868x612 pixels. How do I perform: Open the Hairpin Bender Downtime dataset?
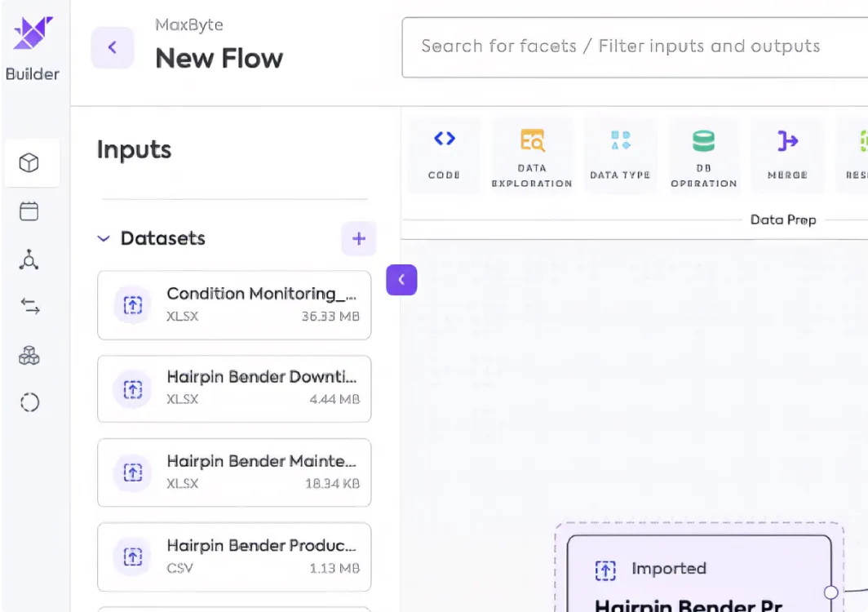(234, 388)
